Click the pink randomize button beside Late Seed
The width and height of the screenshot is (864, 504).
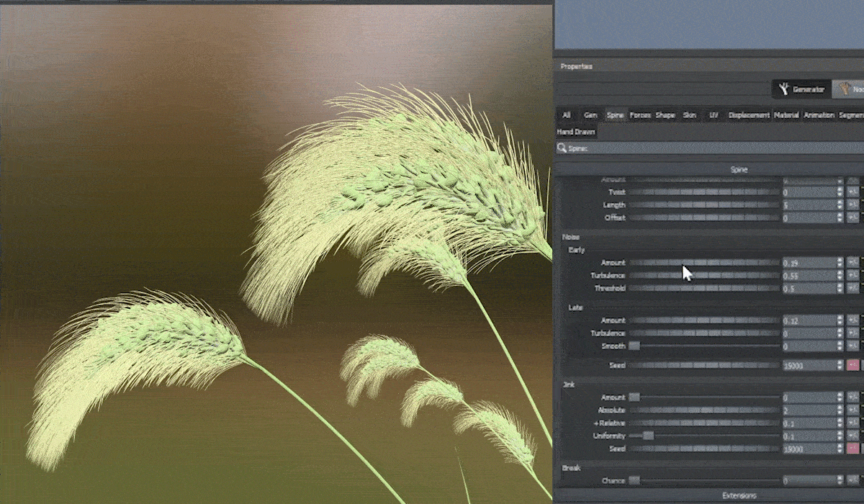click(852, 366)
